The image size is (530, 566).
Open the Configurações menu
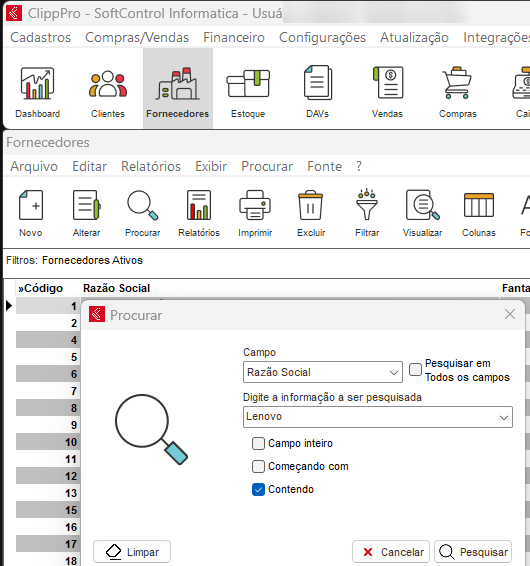point(322,37)
